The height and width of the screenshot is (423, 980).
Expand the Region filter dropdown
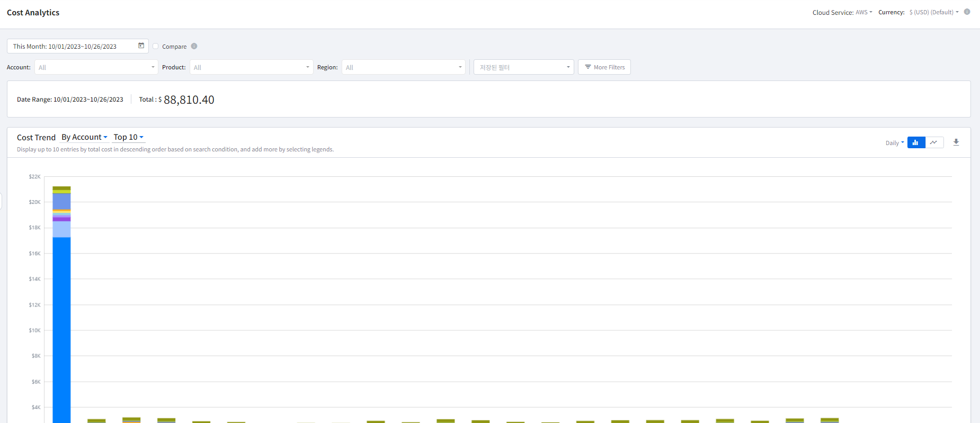pos(403,67)
